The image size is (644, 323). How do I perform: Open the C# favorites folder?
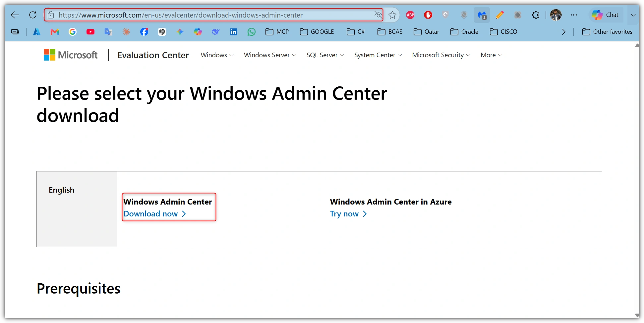356,32
